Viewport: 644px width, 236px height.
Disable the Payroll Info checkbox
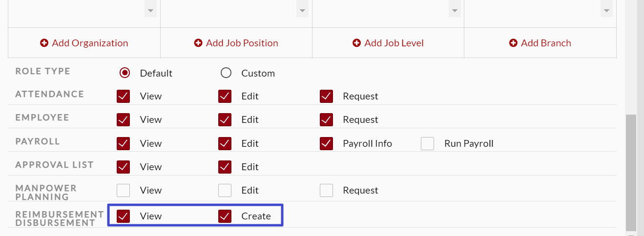tap(326, 143)
